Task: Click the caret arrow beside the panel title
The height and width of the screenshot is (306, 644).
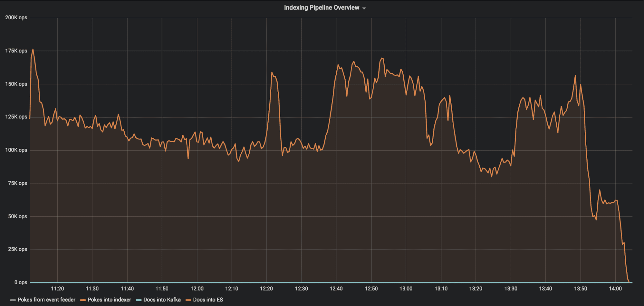Action: (364, 8)
